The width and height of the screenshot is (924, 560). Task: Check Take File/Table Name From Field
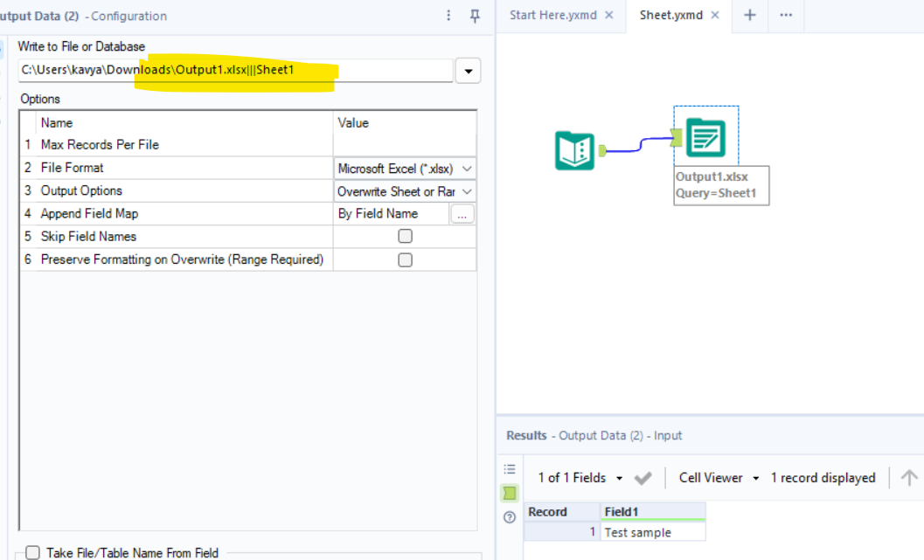33,552
